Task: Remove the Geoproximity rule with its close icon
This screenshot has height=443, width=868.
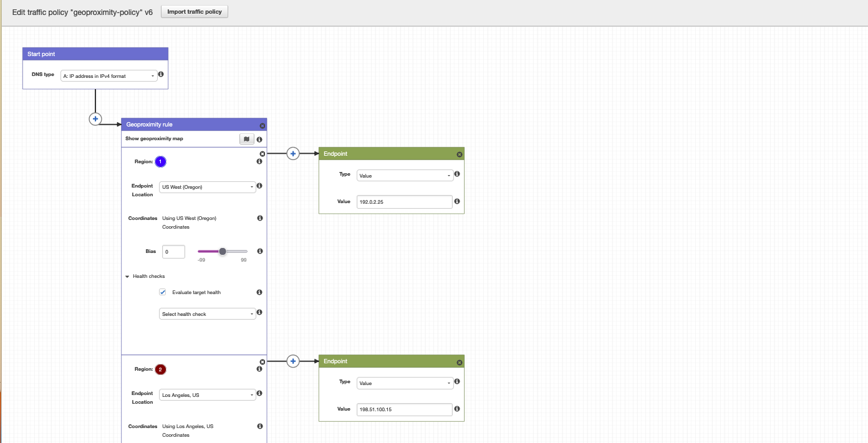Action: pos(261,124)
